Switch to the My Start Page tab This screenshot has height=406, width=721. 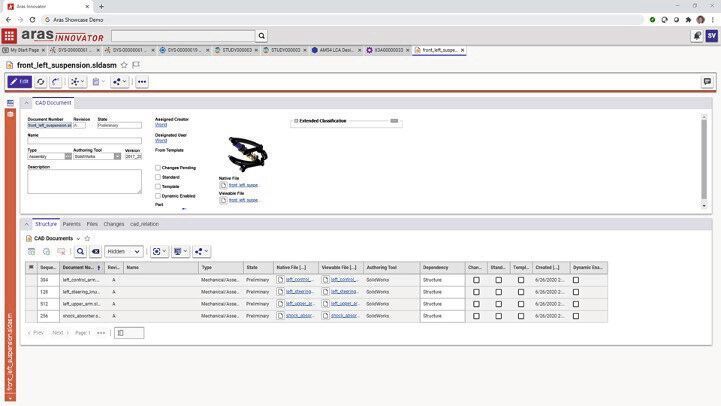coord(24,50)
